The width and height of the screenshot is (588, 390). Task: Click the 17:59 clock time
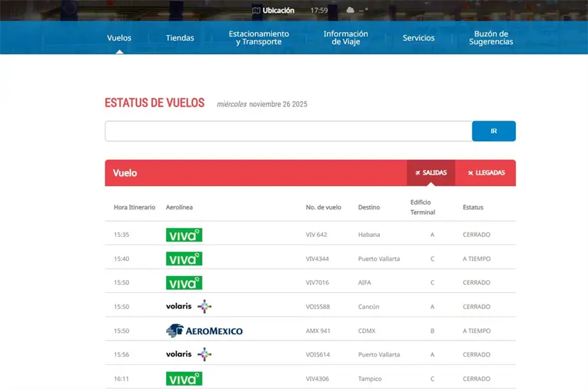[319, 11]
